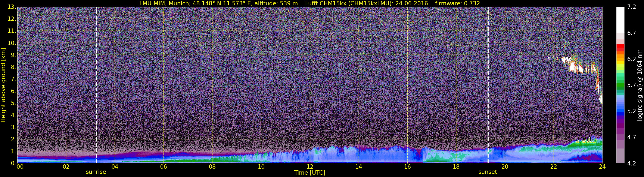
Task: Click the grey band at bottom of colorbar
Action: (620, 155)
